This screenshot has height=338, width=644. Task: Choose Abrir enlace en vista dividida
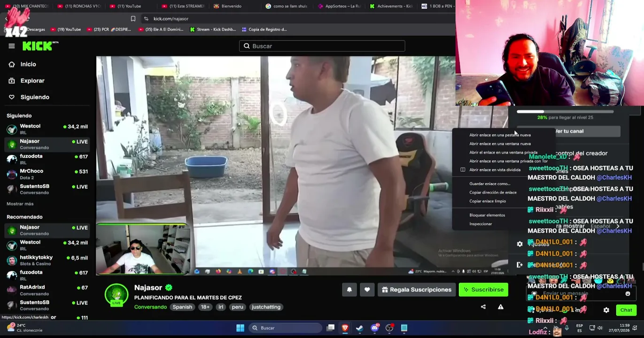pyautogui.click(x=495, y=170)
